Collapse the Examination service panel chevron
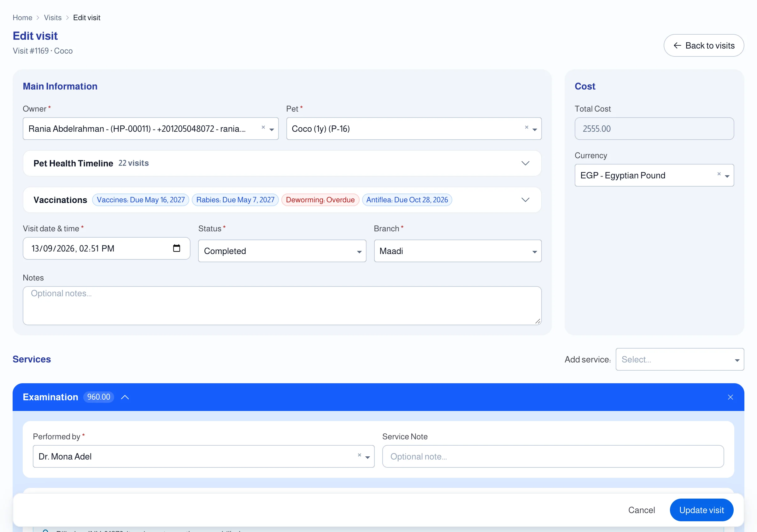Screen dimensions: 757x532 point(125,397)
